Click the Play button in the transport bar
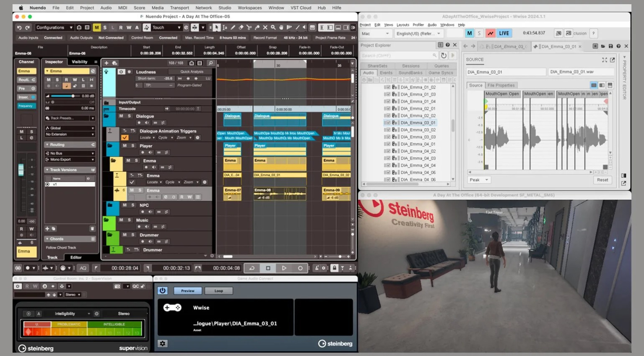The height and width of the screenshot is (356, 644). (x=284, y=268)
